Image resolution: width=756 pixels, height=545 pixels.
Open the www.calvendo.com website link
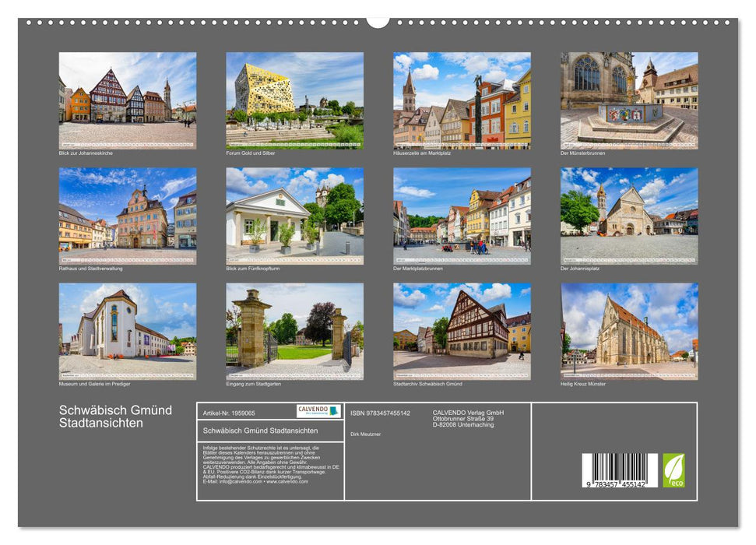287,482
